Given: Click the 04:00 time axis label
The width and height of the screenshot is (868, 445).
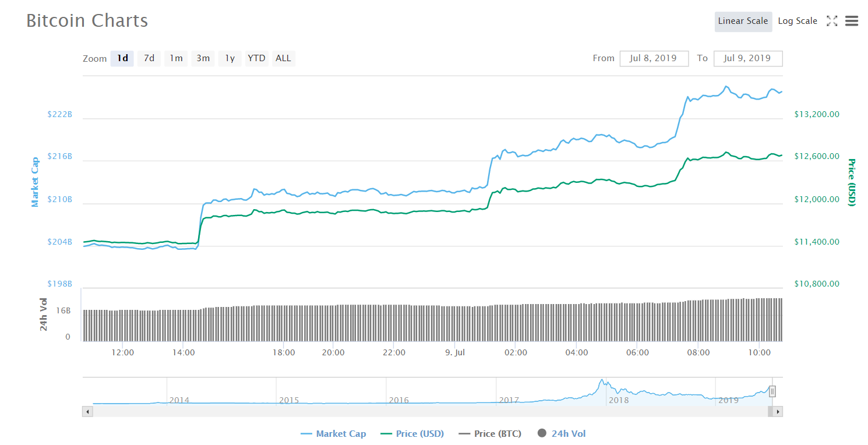Looking at the screenshot, I should (576, 352).
